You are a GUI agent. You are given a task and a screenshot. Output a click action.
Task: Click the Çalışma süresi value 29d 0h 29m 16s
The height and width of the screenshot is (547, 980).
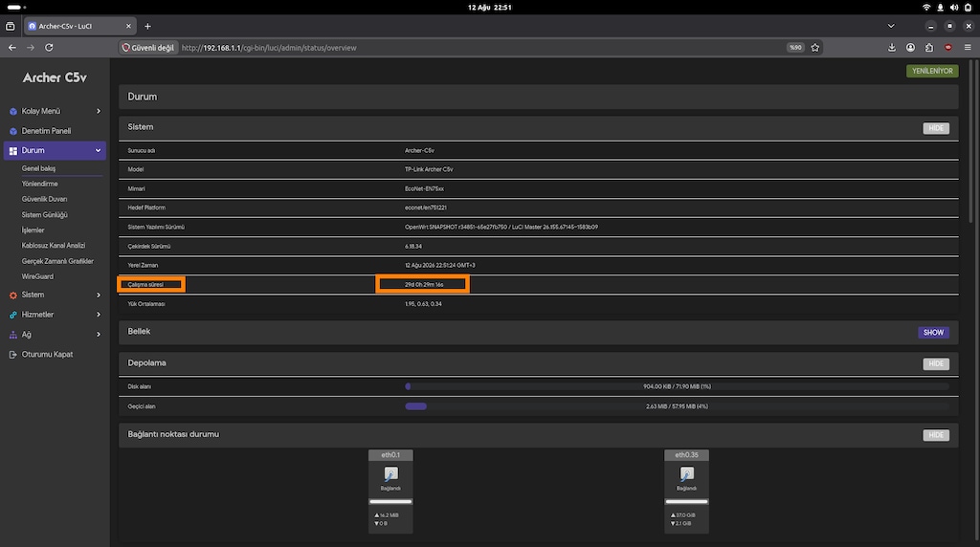point(424,285)
